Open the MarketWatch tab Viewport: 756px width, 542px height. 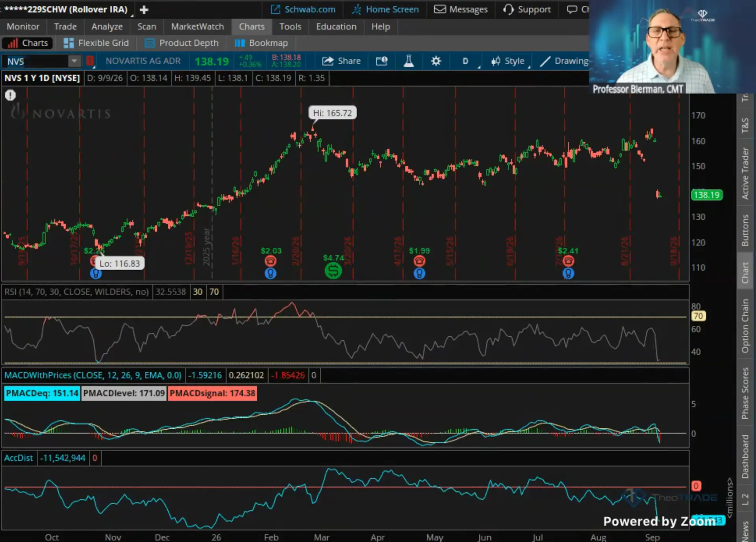197,26
